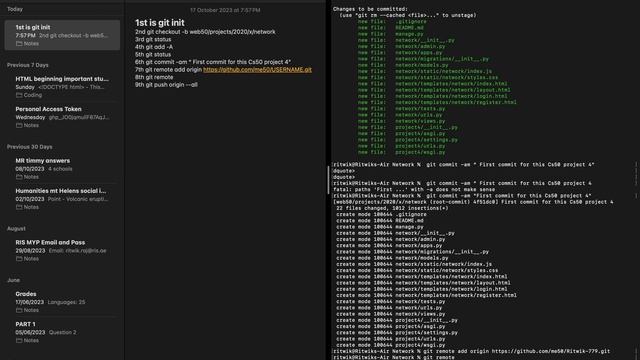
Task: Click folder icon under RIS MYP Email note
Action: point(19,259)
